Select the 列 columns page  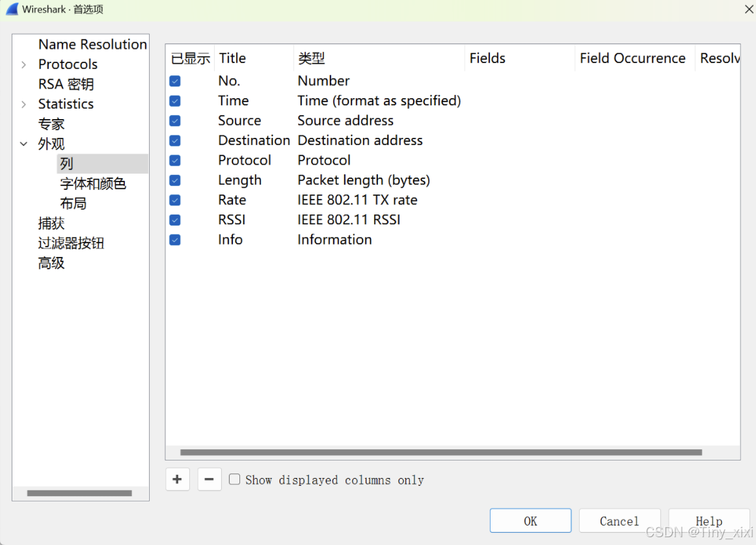102,164
